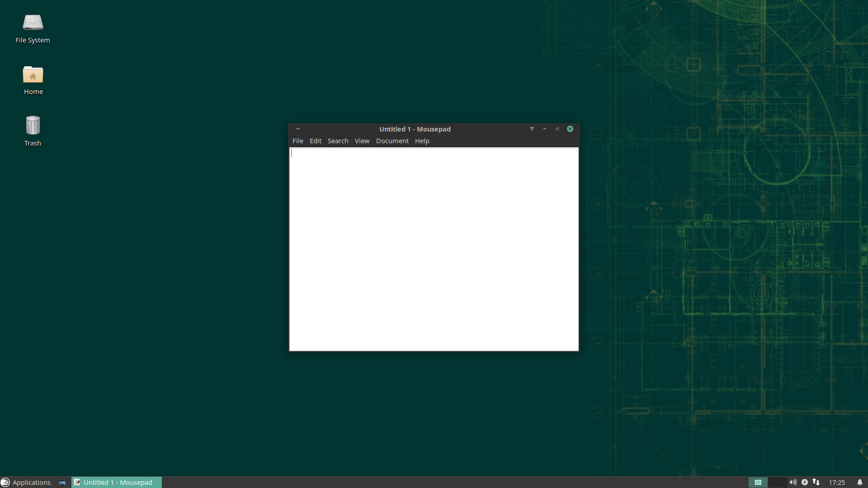Open the power manager lightning icon

pos(805,482)
